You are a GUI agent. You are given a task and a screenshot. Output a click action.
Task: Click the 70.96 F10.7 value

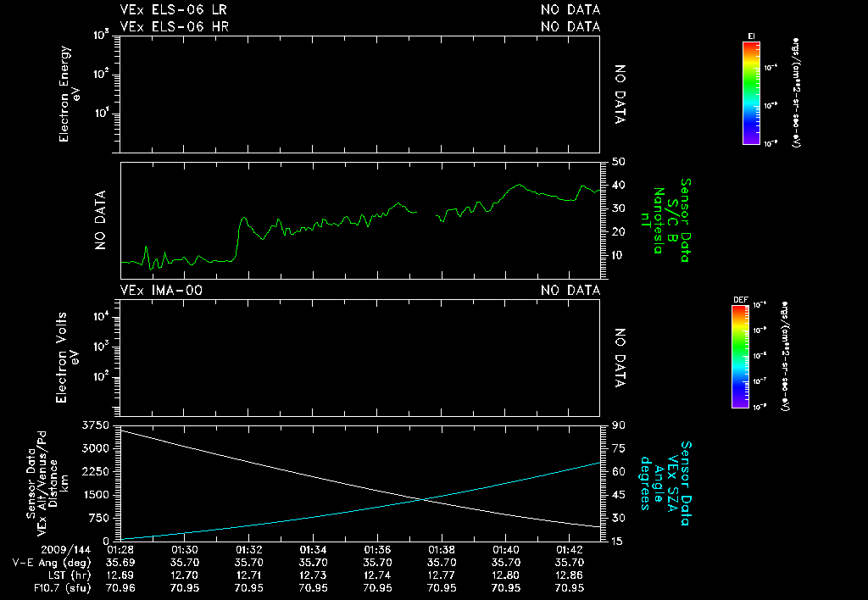(x=120, y=588)
